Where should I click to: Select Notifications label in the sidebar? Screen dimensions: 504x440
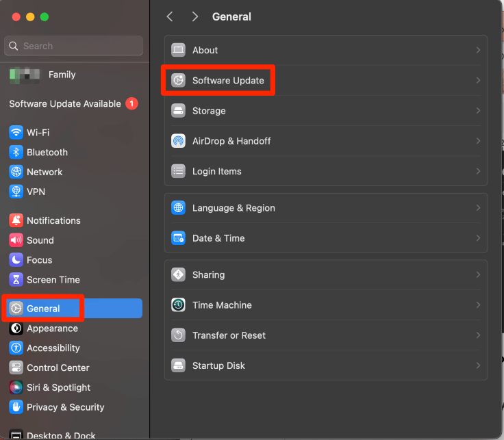pyautogui.click(x=53, y=220)
